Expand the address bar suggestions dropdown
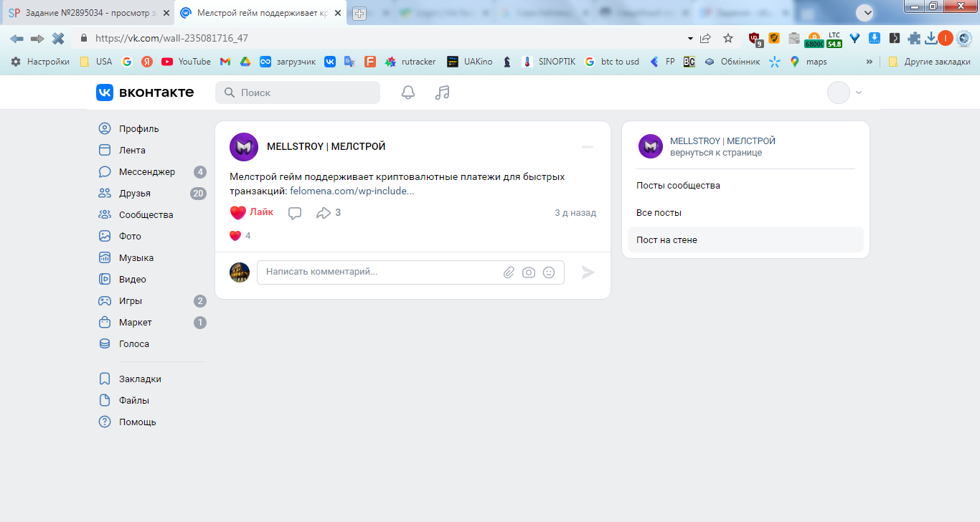The width and height of the screenshot is (980, 522). 690,38
